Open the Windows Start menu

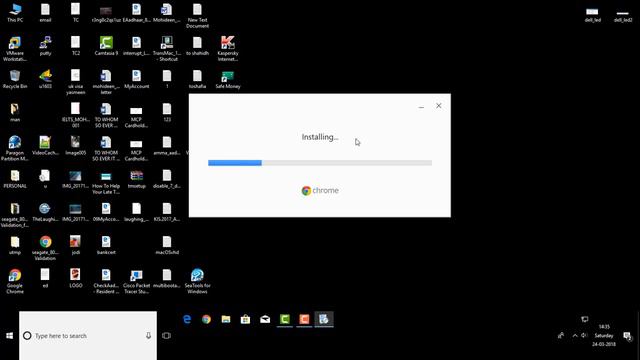point(9,336)
